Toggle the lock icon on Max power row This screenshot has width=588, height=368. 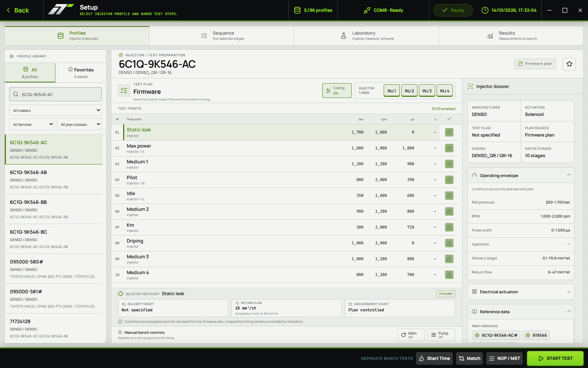click(449, 148)
